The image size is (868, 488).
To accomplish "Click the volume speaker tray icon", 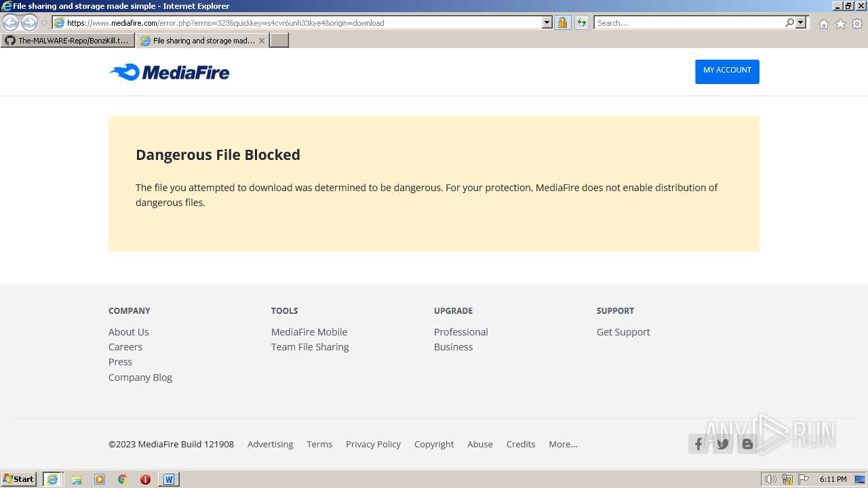I will [770, 479].
